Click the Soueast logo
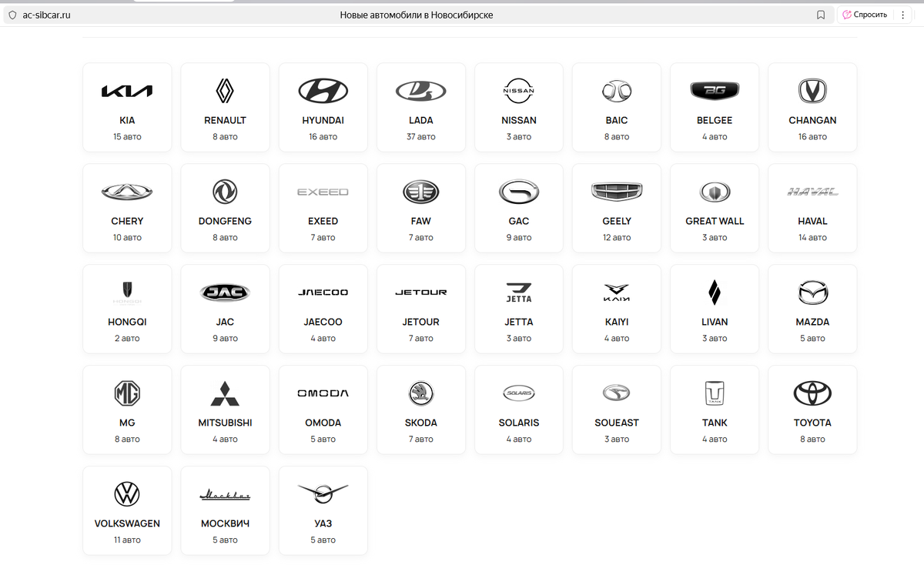Viewport: 924px width, 565px height. (617, 393)
